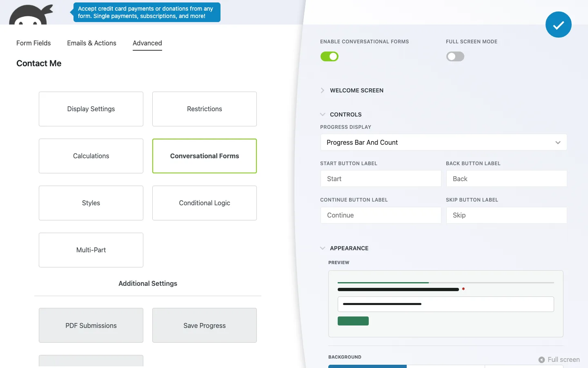588x368 pixels.
Task: Switch to the Emails & Actions tab
Action: click(91, 43)
